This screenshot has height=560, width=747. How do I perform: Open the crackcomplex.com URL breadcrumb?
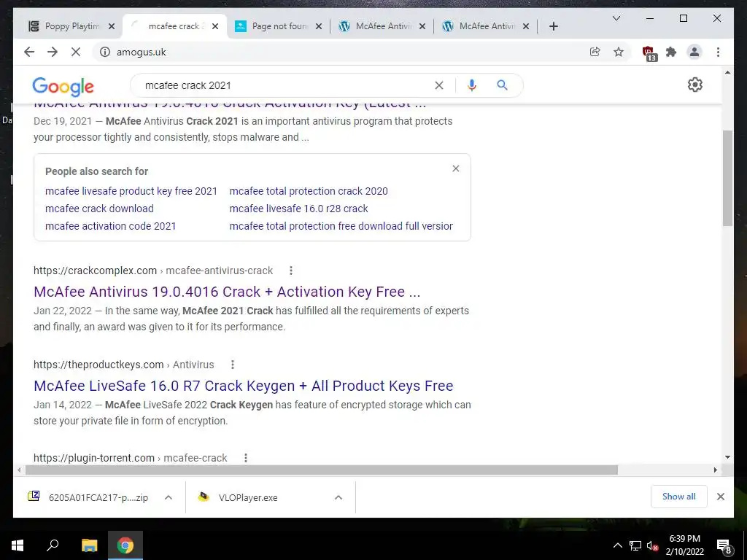[x=153, y=271]
